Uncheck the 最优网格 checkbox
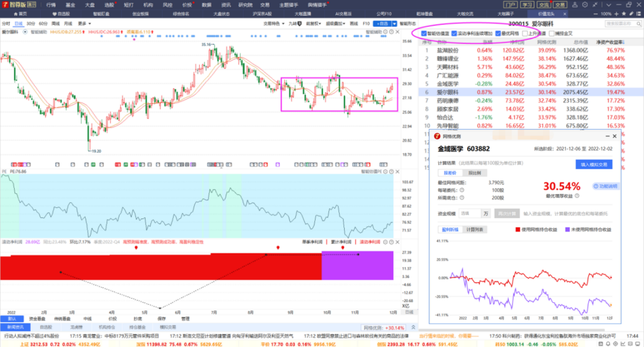 [x=498, y=33]
